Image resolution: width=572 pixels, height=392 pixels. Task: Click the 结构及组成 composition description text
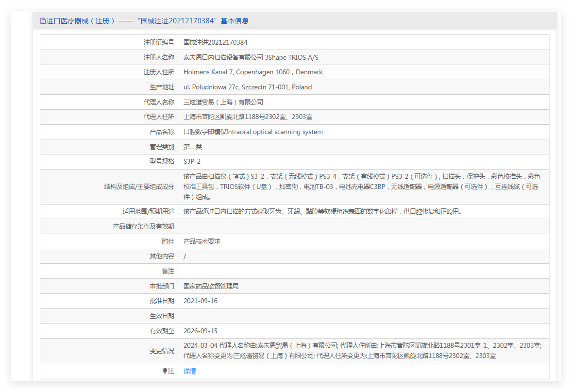click(x=361, y=187)
